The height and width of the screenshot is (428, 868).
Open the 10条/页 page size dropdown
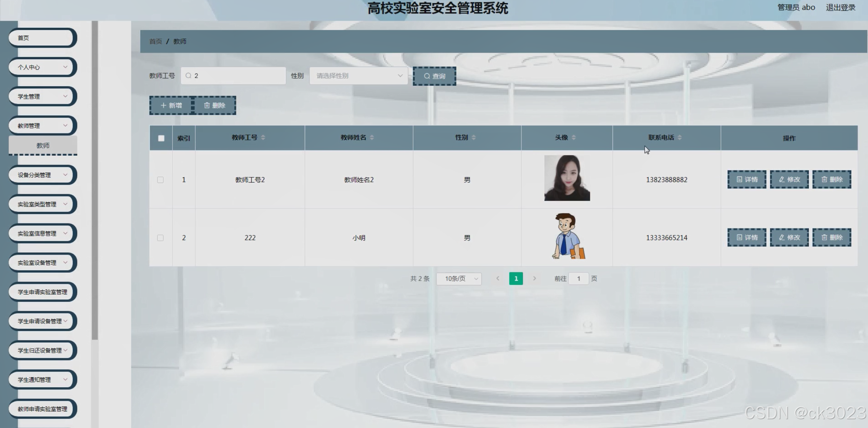[x=459, y=278]
